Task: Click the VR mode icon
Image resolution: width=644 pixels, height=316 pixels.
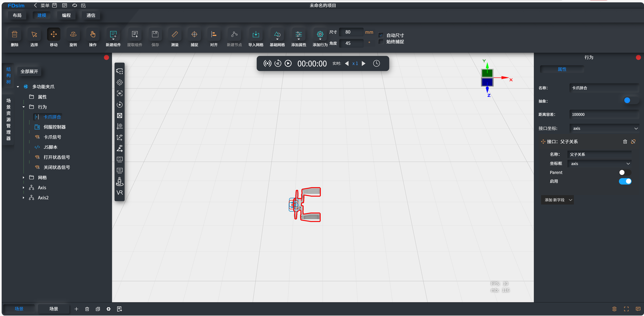Action: pos(120,192)
